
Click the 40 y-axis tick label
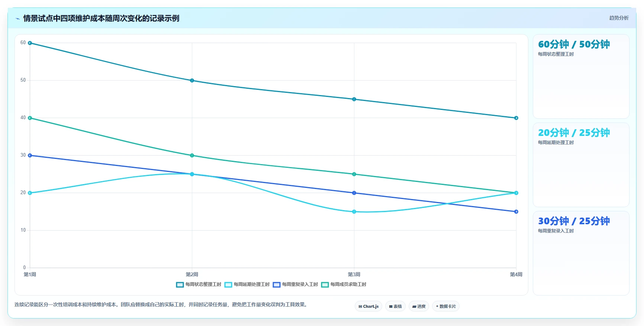pyautogui.click(x=23, y=118)
